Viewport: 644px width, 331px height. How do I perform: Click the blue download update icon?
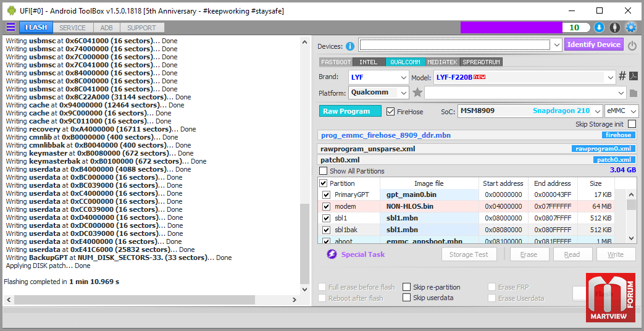[599, 28]
